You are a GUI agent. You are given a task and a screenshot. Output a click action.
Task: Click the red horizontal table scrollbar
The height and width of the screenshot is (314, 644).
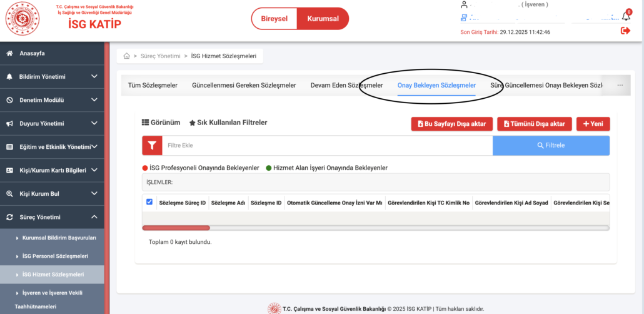pyautogui.click(x=176, y=228)
